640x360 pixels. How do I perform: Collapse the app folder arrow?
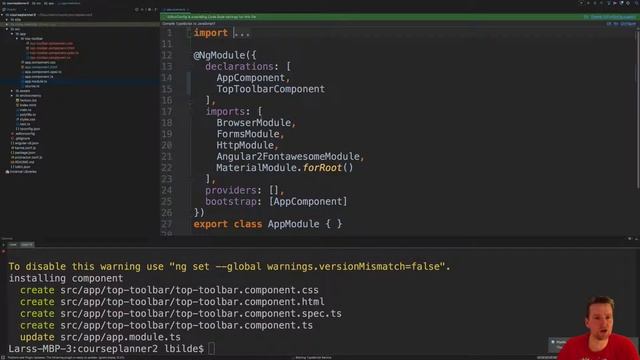pos(12,34)
